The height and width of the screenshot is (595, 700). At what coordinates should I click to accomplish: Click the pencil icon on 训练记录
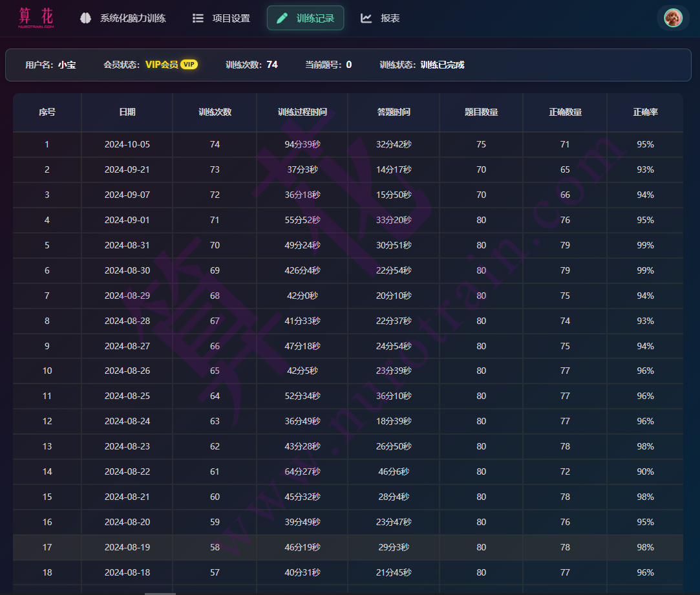(282, 18)
